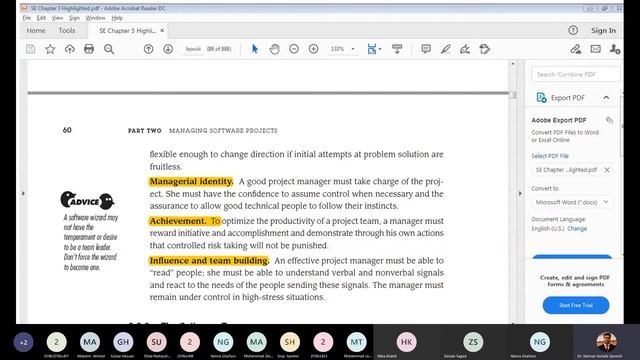Click Sign In

(x=603, y=31)
